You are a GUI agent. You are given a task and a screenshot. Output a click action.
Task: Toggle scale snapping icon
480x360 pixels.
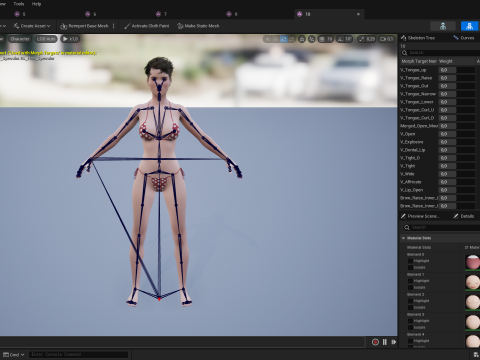(362, 39)
